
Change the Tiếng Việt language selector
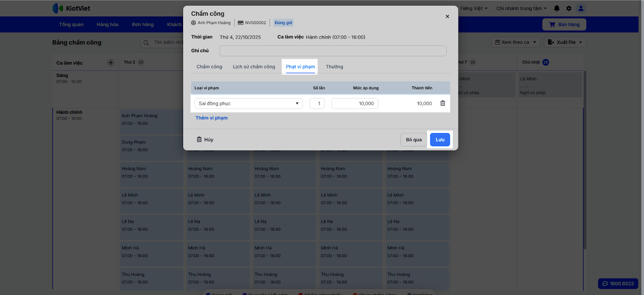pyautogui.click(x=473, y=8)
